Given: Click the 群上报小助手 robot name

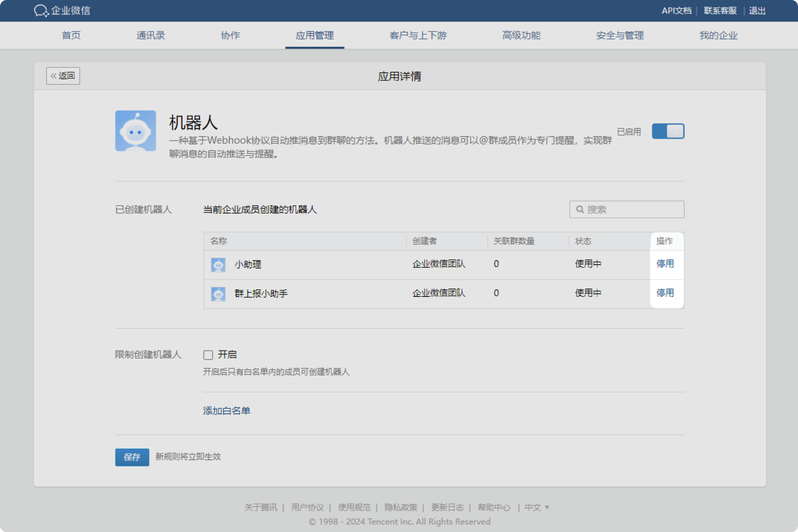Looking at the screenshot, I should (x=261, y=294).
